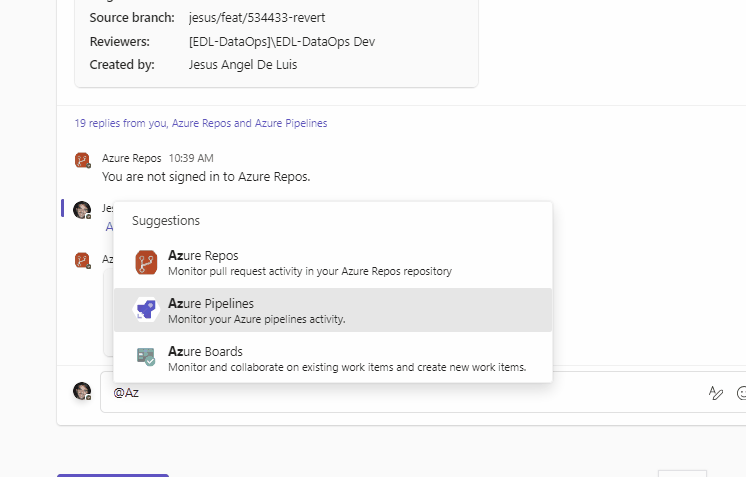The image size is (746, 477).
Task: Click the Azure Pipelines rocket icon
Action: (146, 310)
